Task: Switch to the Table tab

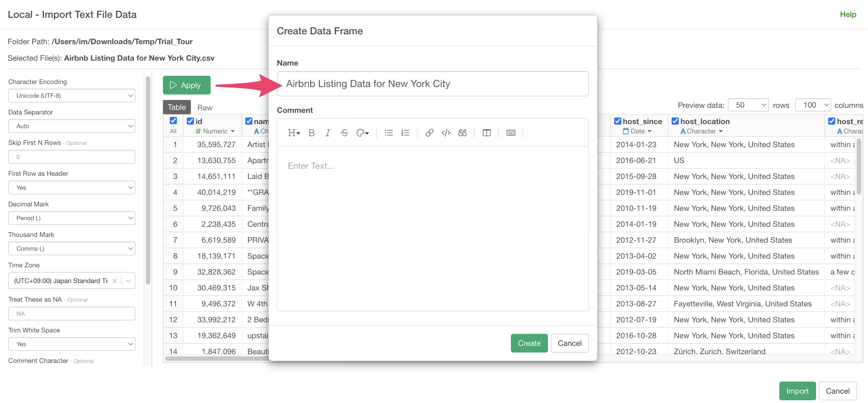Action: (x=177, y=107)
